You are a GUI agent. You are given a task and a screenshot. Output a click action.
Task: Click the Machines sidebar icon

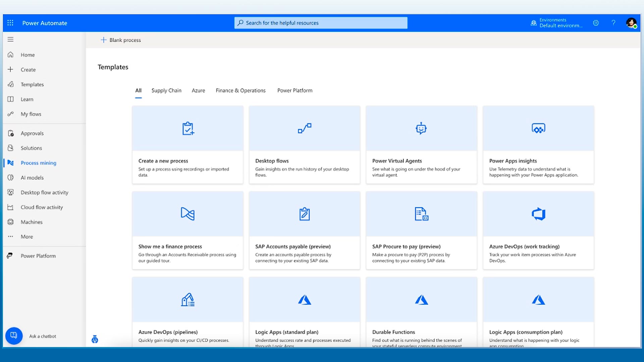[11, 222]
